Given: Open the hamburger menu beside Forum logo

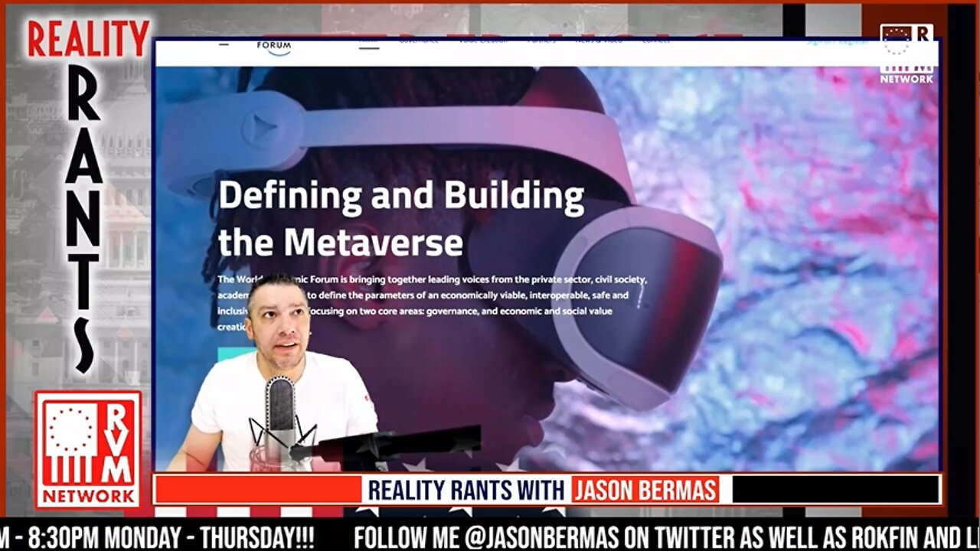Looking at the screenshot, I should coord(224,44).
